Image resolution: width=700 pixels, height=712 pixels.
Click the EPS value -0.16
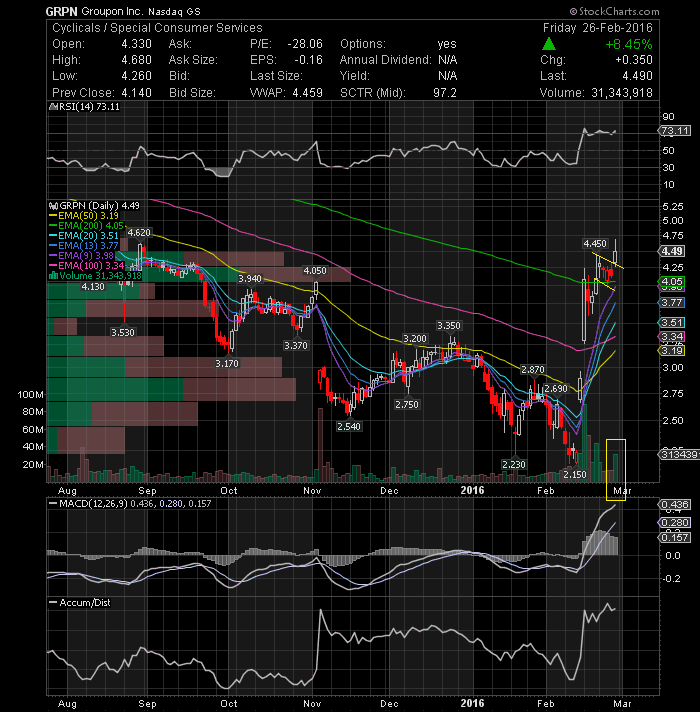pyautogui.click(x=308, y=60)
